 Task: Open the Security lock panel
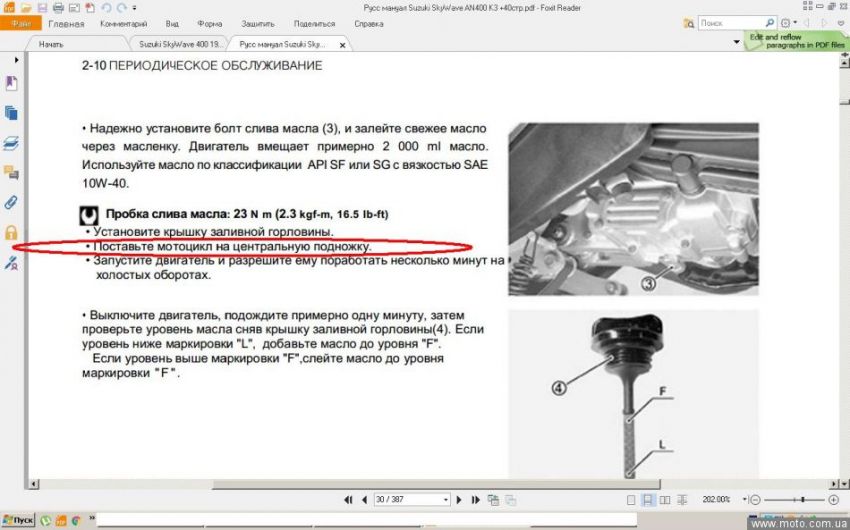pyautogui.click(x=12, y=232)
